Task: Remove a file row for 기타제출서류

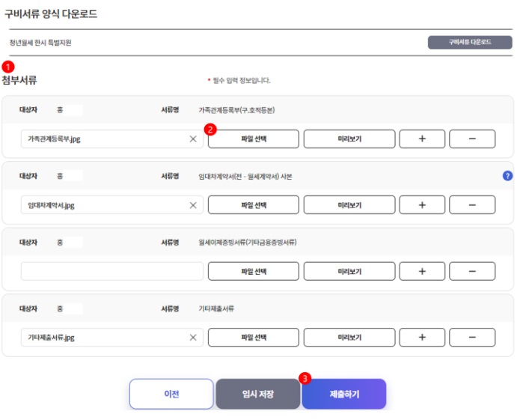Action: coord(472,337)
